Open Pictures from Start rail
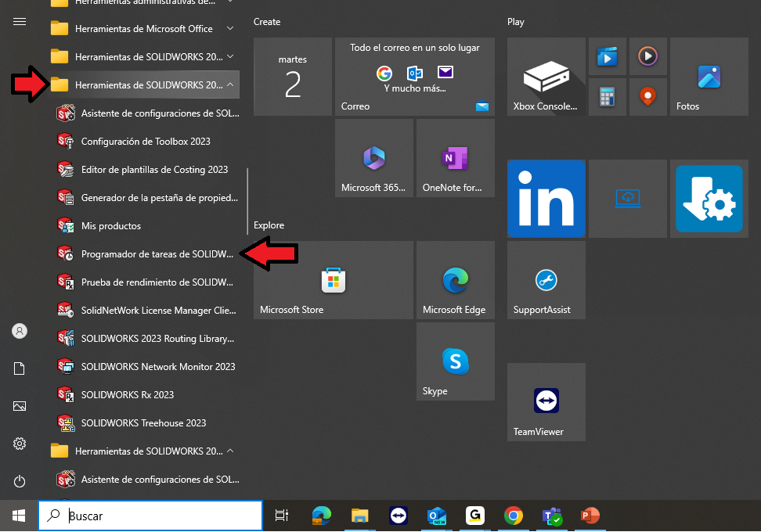Image resolution: width=761 pixels, height=532 pixels. [x=20, y=406]
